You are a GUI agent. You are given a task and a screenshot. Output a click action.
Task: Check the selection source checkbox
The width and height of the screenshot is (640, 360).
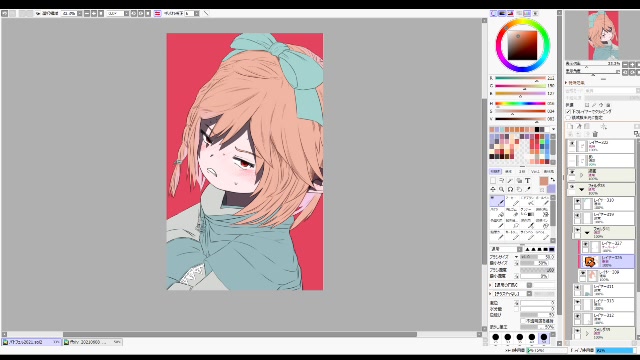point(568,118)
